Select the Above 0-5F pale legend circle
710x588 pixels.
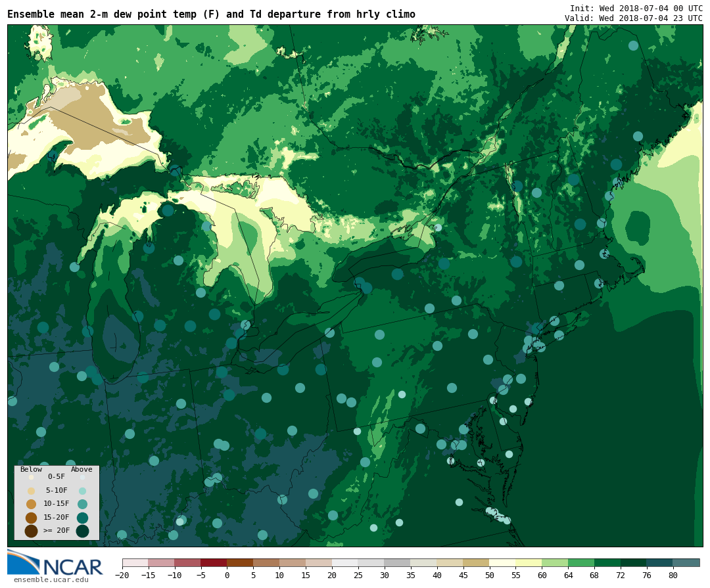click(82, 477)
